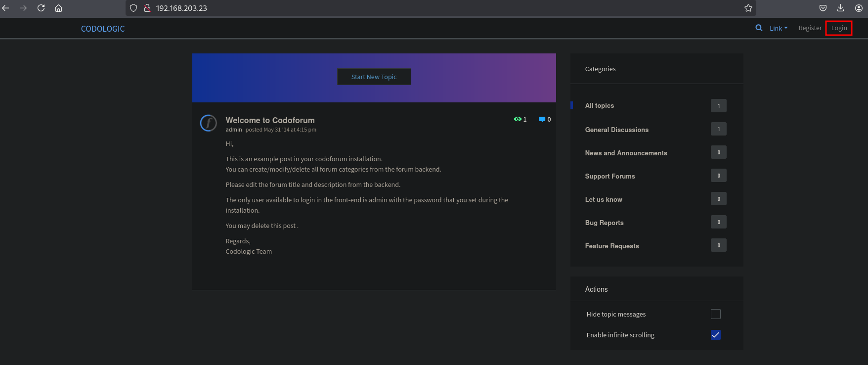
Task: Click the green views eye icon
Action: [517, 119]
